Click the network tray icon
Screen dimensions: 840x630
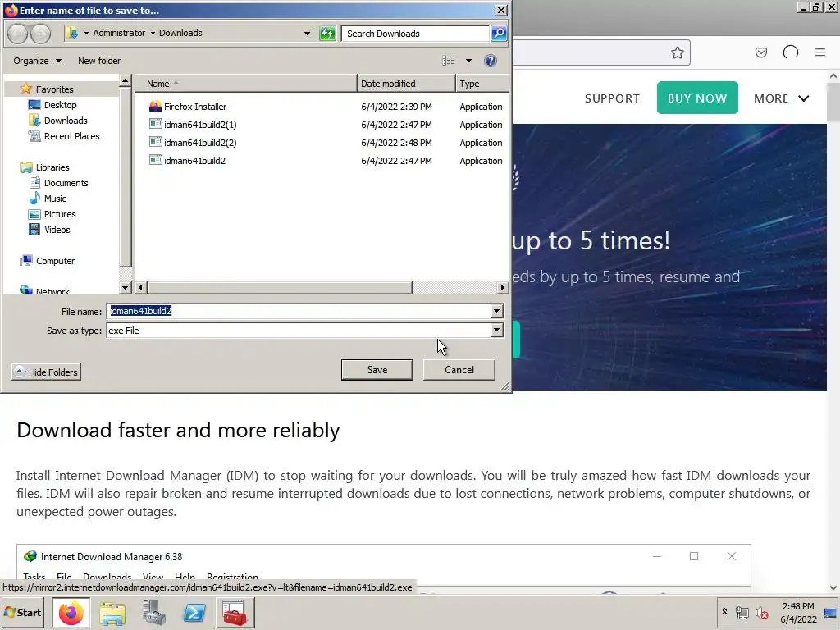click(x=742, y=612)
